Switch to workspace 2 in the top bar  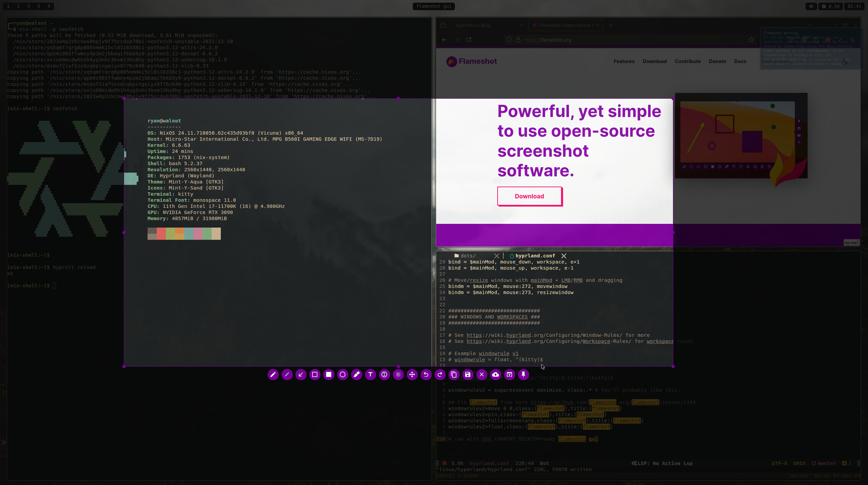pyautogui.click(x=18, y=6)
